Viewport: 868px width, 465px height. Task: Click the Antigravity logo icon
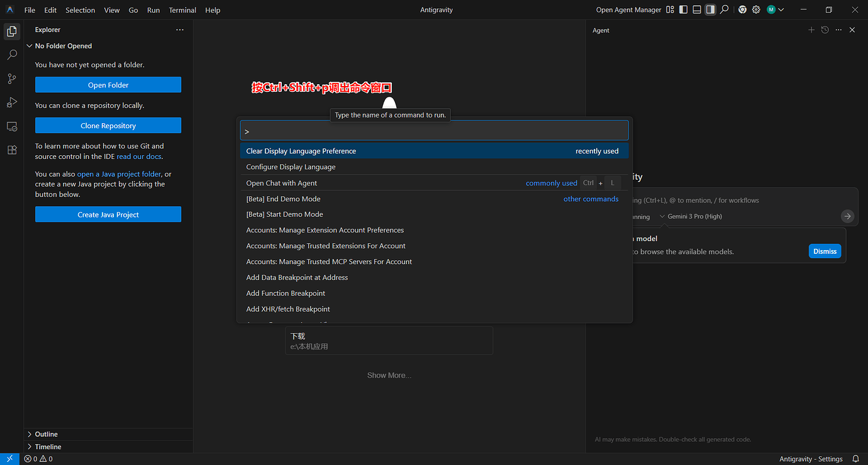[10, 10]
